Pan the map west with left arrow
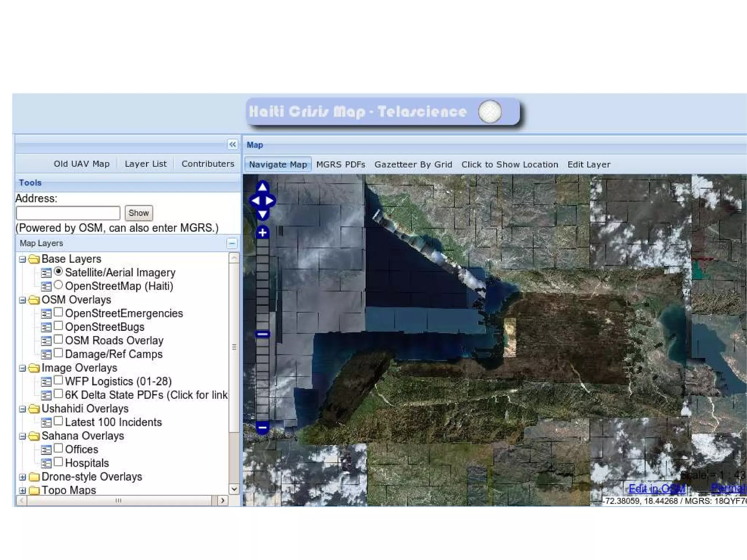The image size is (747, 560). [255, 201]
